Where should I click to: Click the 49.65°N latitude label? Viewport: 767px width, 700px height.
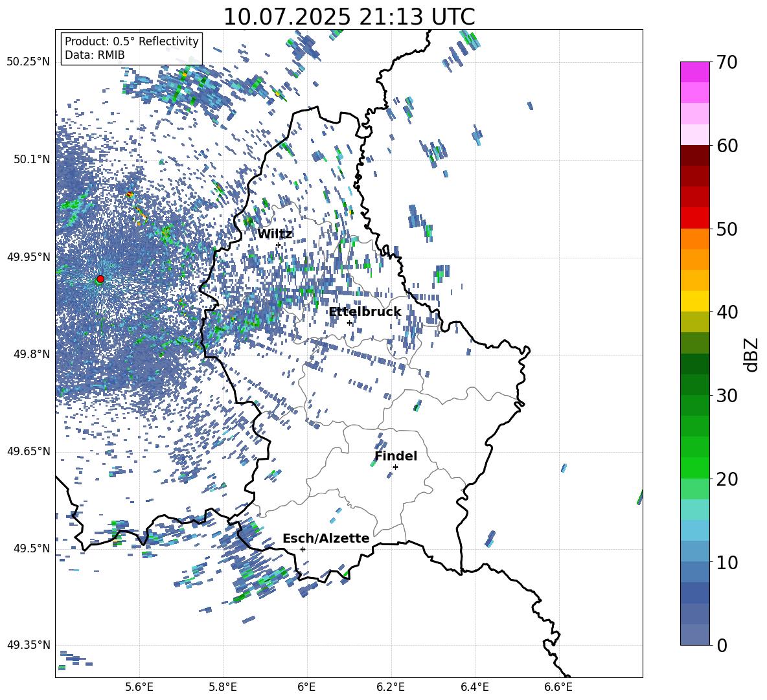[x=29, y=451]
